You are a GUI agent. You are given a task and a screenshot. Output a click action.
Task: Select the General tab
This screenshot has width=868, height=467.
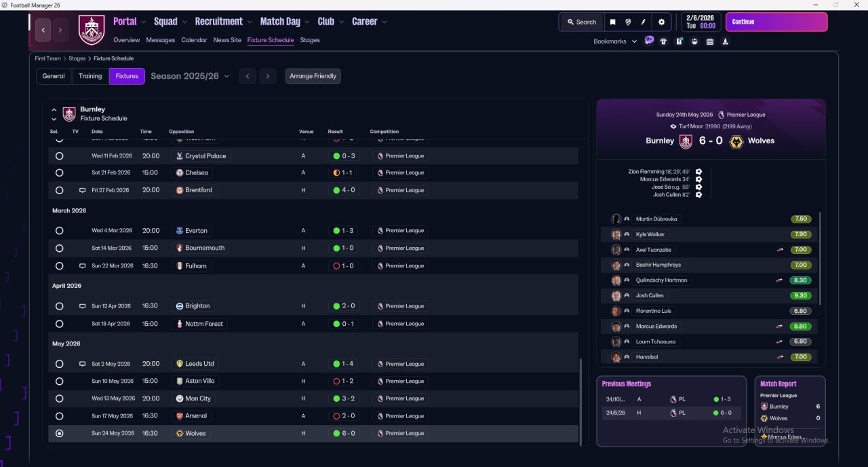pyautogui.click(x=54, y=76)
